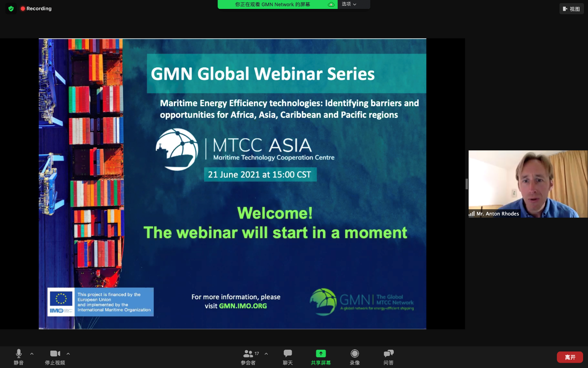Click the GMN Global Webinar Series title
The width and height of the screenshot is (588, 368).
[x=263, y=74]
